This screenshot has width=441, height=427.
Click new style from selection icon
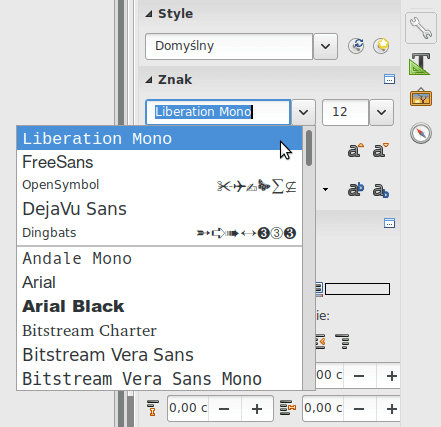coord(381,46)
